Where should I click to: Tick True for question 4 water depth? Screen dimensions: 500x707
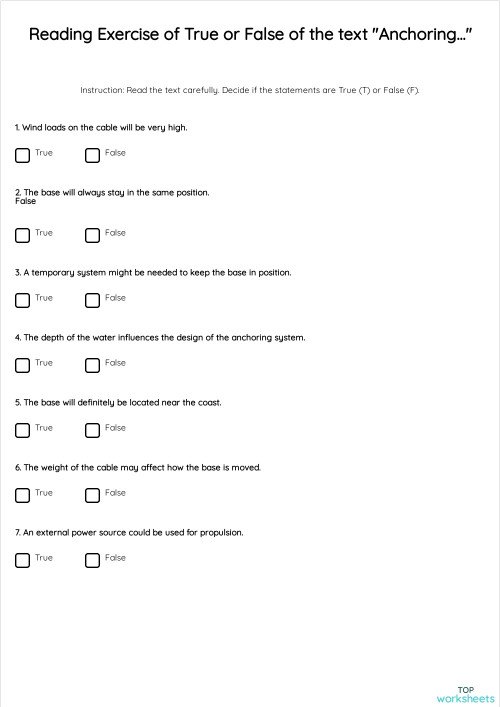(x=22, y=365)
